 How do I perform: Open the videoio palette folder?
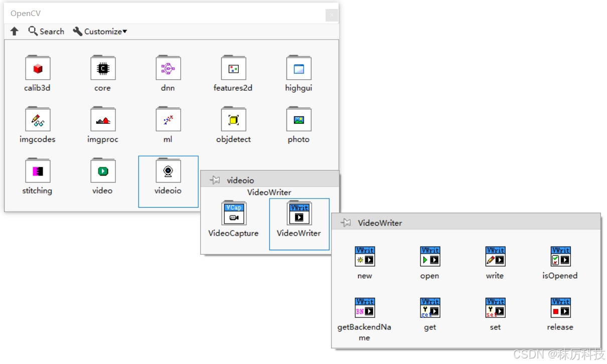168,170
